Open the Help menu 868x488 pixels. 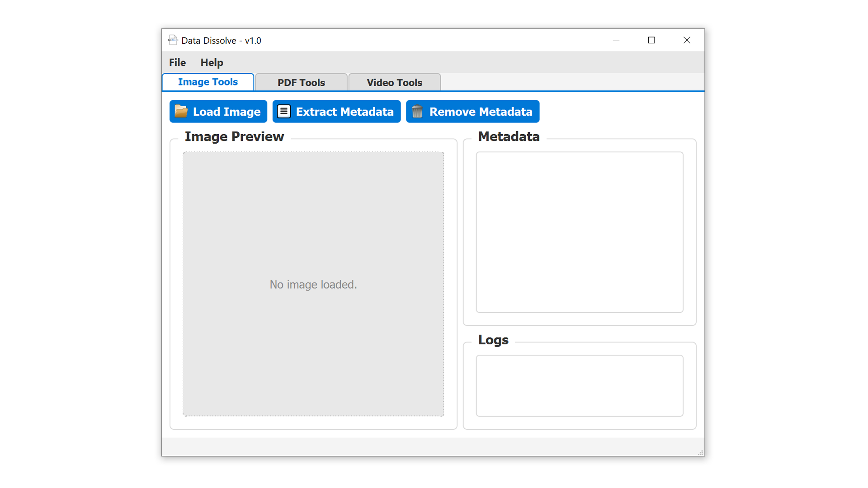(x=212, y=62)
